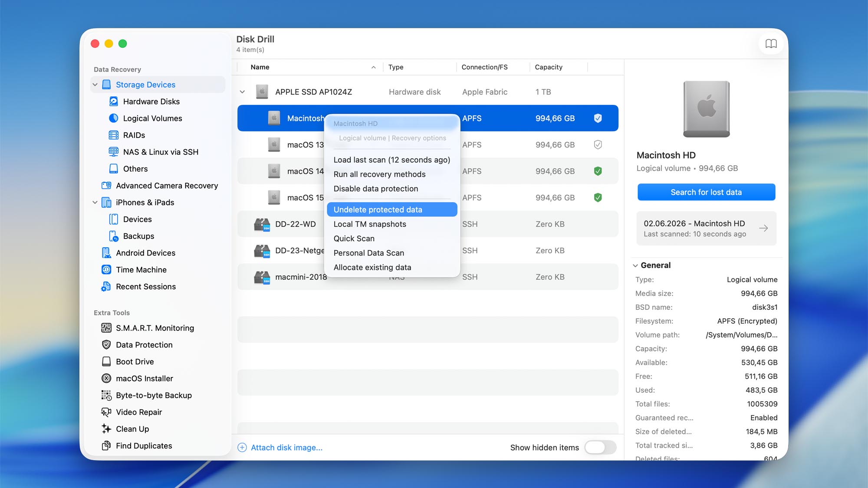Open S.M.A.R.T. Monitoring icon
Image resolution: width=868 pixels, height=488 pixels.
pos(106,328)
